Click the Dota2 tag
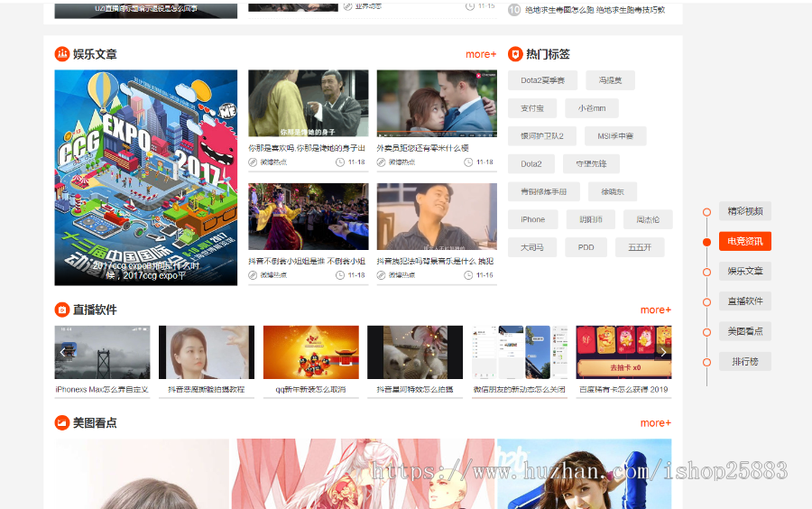Screen dimensions: 812x509 coord(531,164)
